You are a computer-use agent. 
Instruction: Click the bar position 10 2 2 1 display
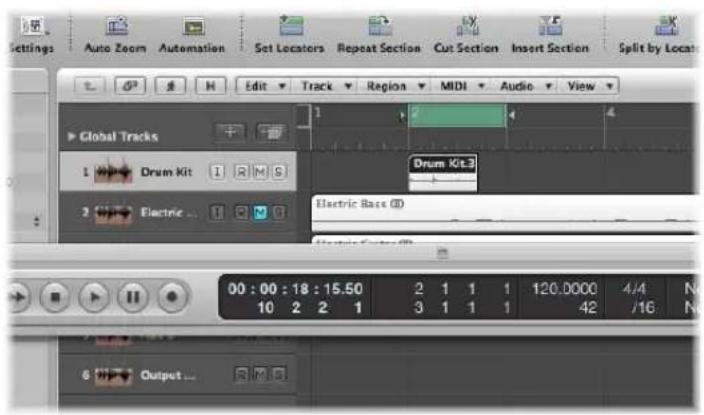309,308
